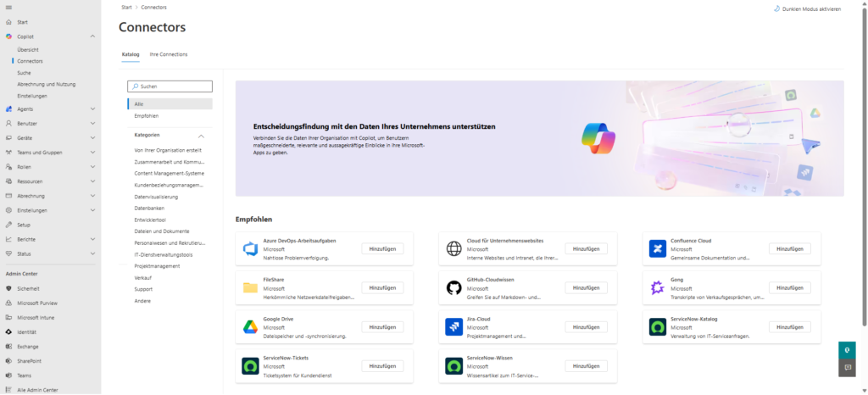Click the GitHub-Cloudwissen connector icon

[x=453, y=287]
